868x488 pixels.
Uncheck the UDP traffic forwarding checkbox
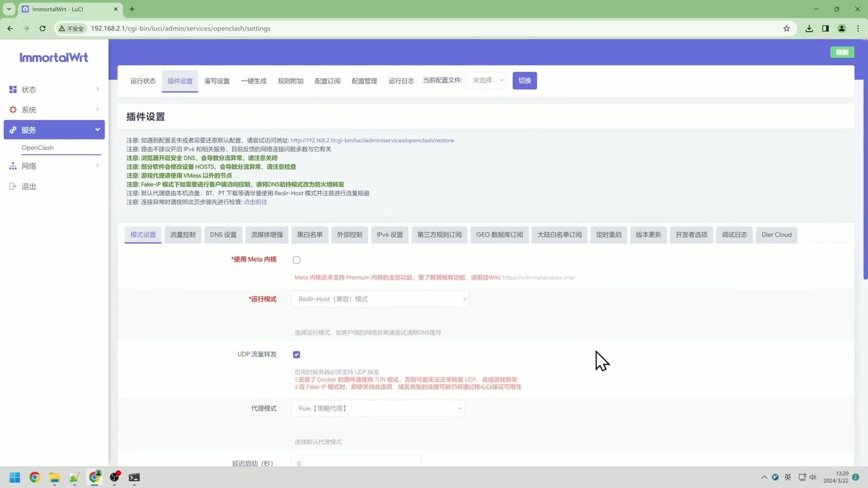pyautogui.click(x=296, y=354)
